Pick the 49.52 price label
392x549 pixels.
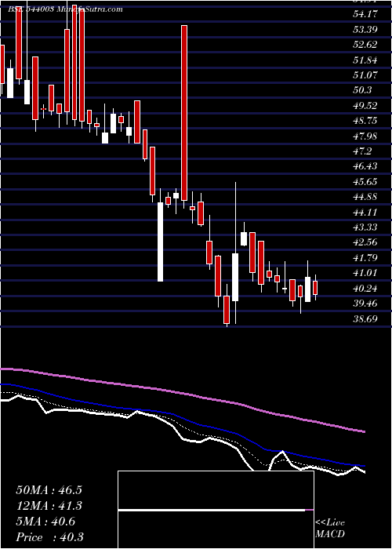coord(365,106)
